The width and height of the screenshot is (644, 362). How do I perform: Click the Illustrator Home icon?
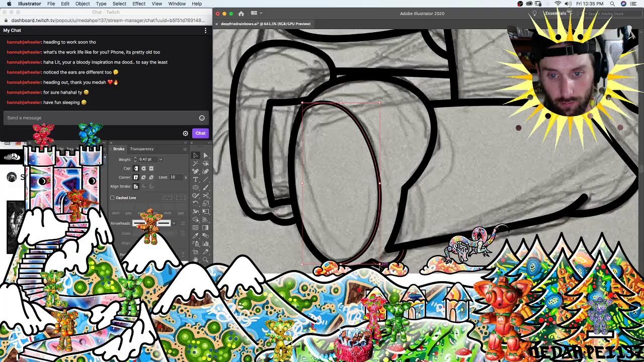(241, 14)
